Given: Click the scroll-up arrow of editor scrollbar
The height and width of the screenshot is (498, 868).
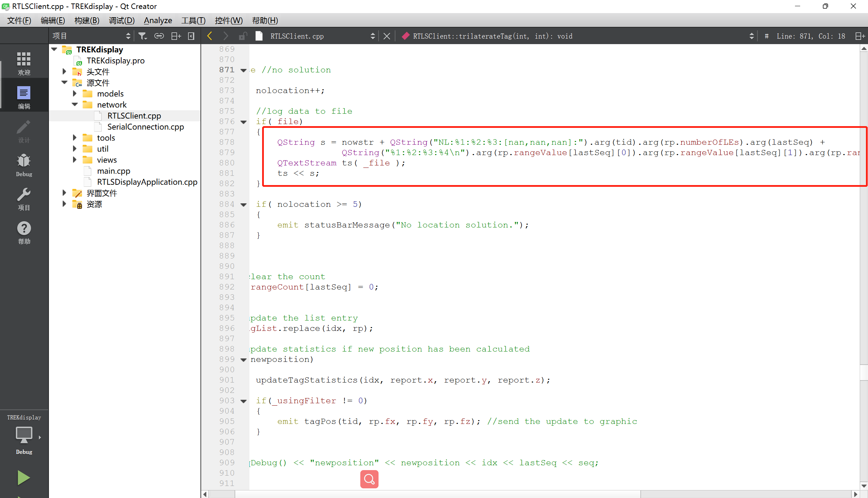Looking at the screenshot, I should [x=864, y=49].
